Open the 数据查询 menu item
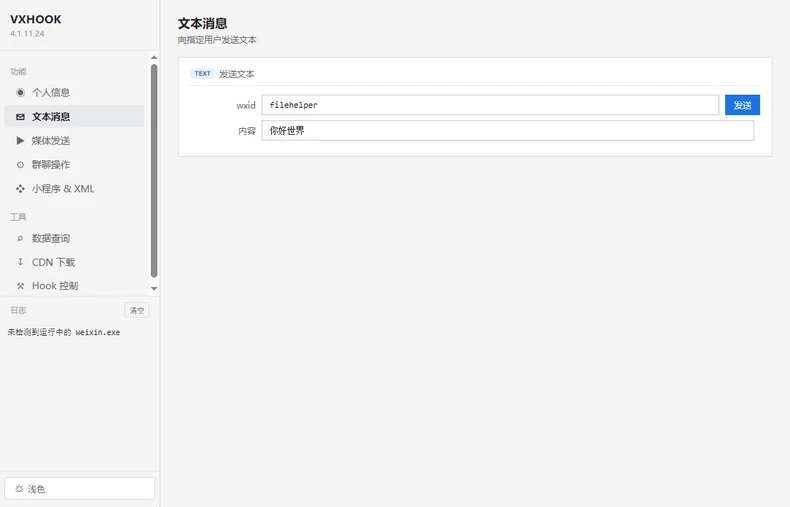This screenshot has height=507, width=790. pyautogui.click(x=75, y=238)
